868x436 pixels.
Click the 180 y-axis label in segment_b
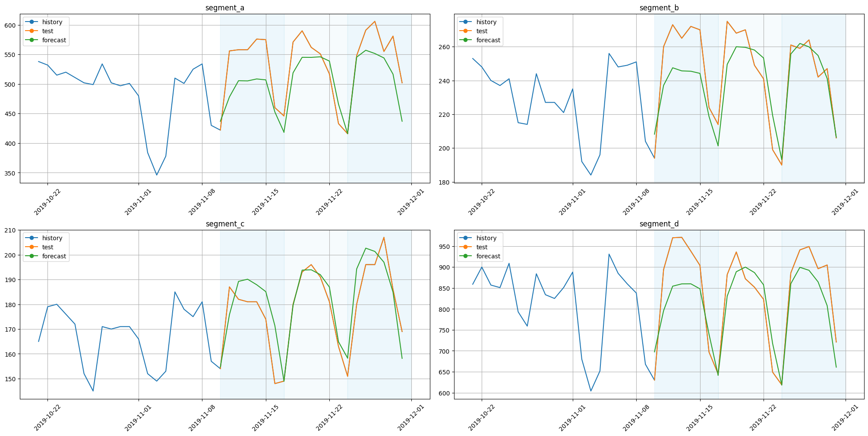click(445, 182)
